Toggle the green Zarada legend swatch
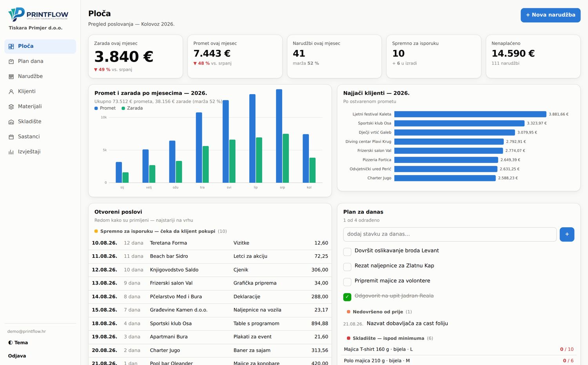The width and height of the screenshot is (588, 365). (123, 108)
